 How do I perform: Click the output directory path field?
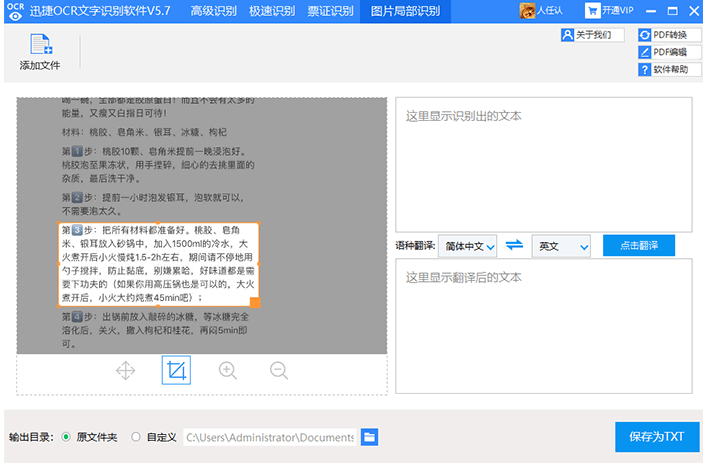click(269, 437)
